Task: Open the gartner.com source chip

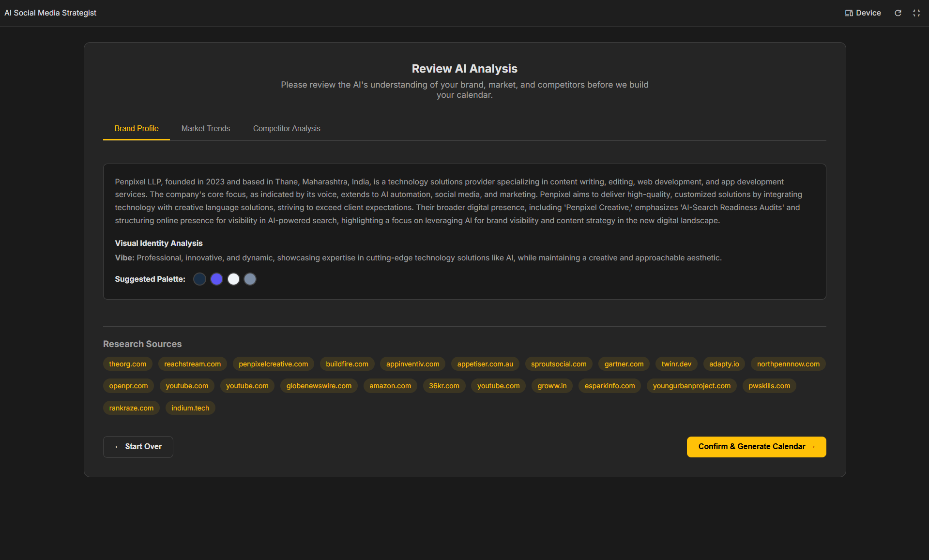Action: 624,364
